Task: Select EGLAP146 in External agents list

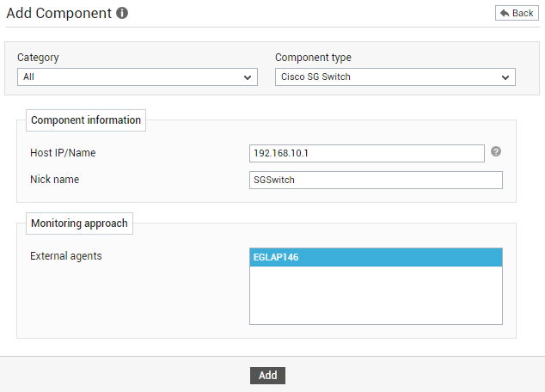Action: point(376,257)
